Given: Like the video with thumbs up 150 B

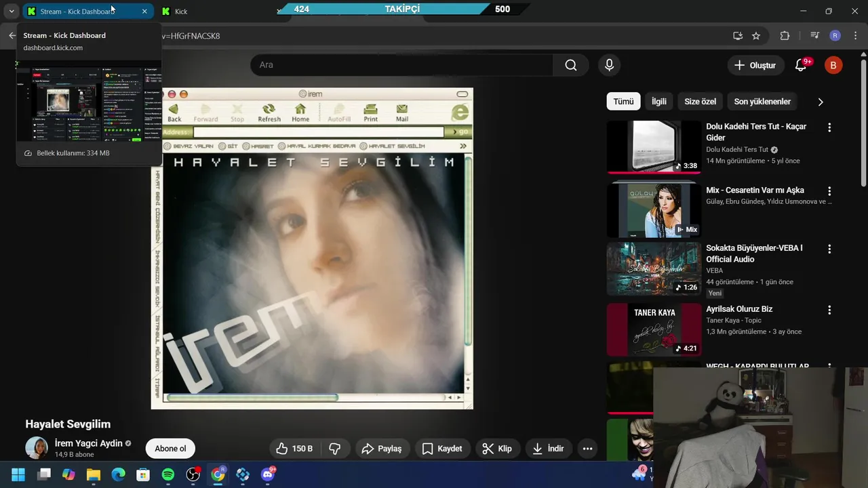Looking at the screenshot, I should 294,449.
